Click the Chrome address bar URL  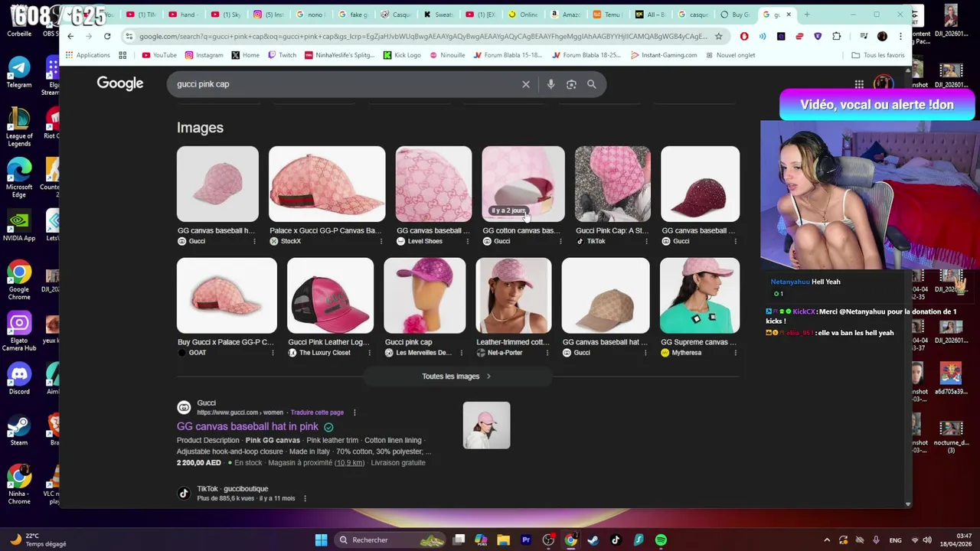pos(423,36)
